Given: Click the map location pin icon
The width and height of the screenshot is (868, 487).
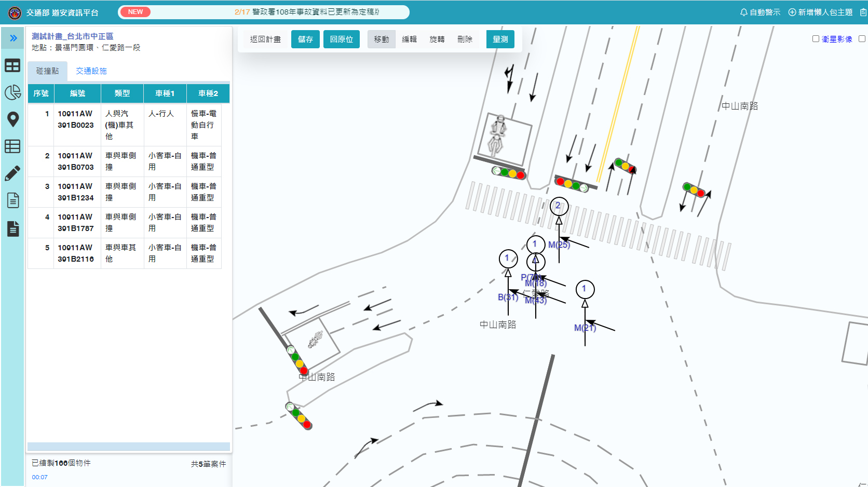Looking at the screenshot, I should [x=12, y=119].
